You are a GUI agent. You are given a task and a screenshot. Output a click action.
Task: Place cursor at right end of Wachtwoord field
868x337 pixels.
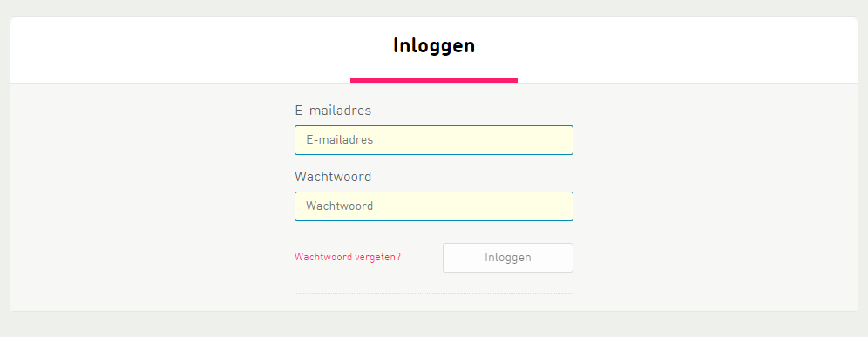(x=565, y=206)
